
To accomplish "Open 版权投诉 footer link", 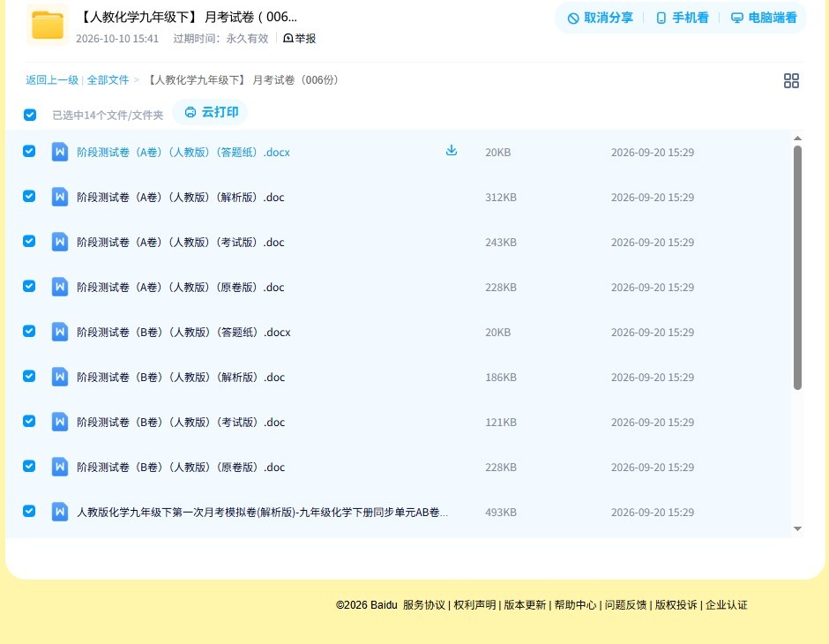I will coord(676,605).
